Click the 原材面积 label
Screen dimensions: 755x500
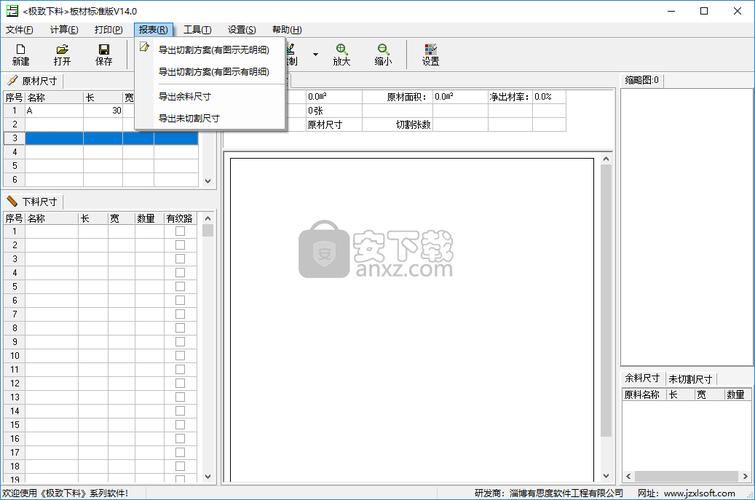[406, 97]
